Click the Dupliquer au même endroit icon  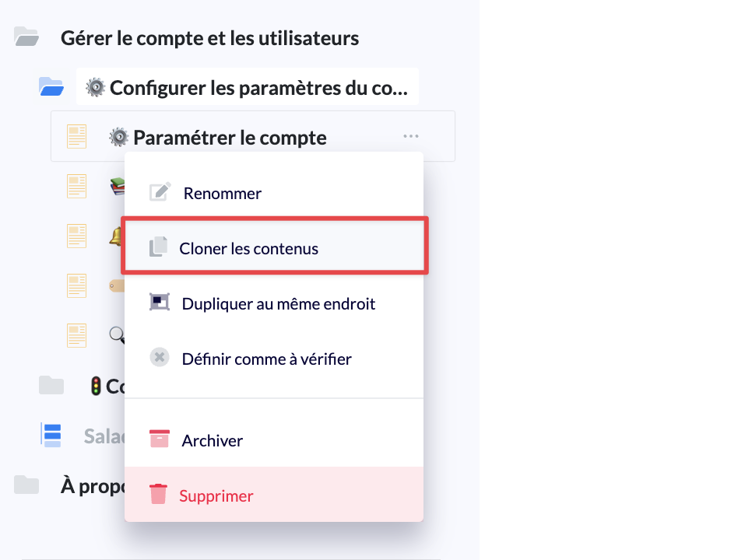(x=160, y=303)
